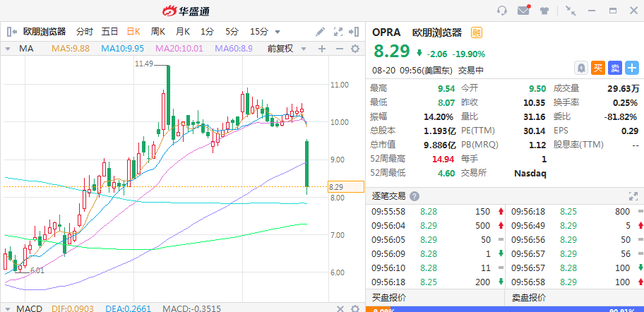Toggle right quote panel visibility
The image size is (644, 312).
pyautogui.click(x=355, y=32)
